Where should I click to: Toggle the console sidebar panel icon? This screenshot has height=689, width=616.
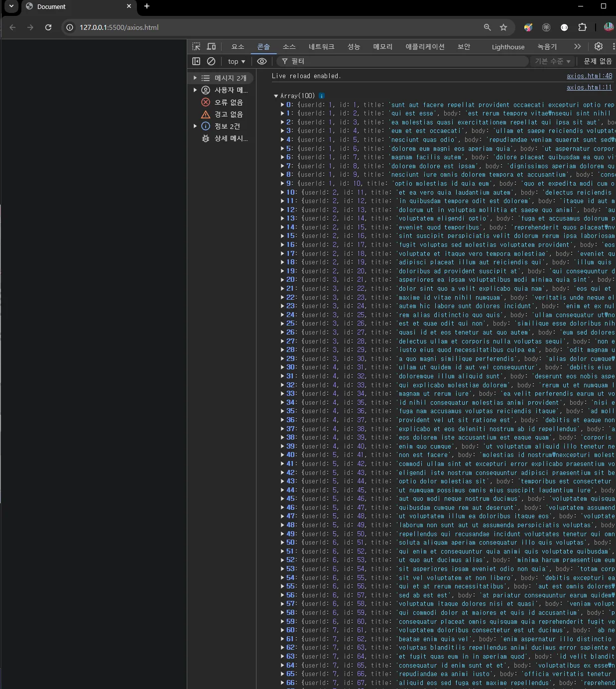pos(196,61)
